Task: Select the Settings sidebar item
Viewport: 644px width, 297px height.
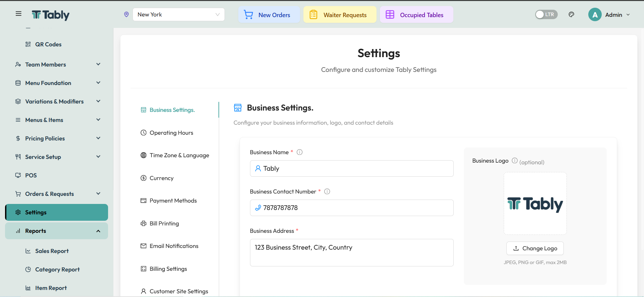Action: [56, 212]
